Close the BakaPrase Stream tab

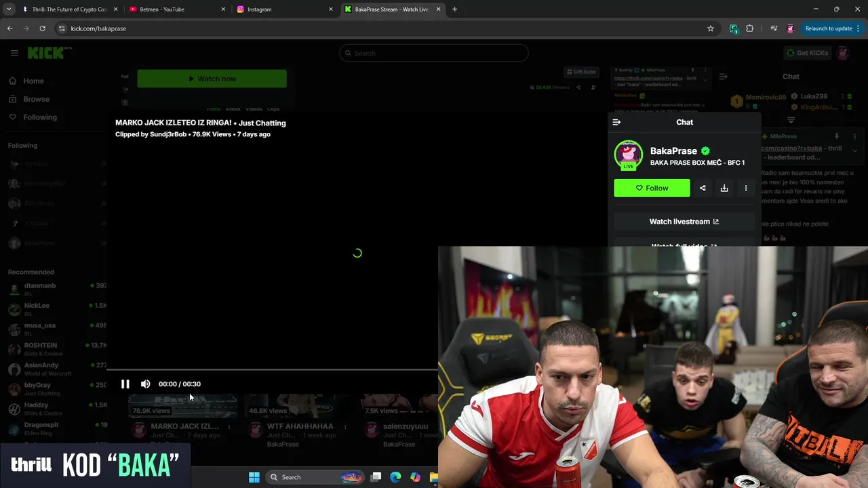coord(438,9)
